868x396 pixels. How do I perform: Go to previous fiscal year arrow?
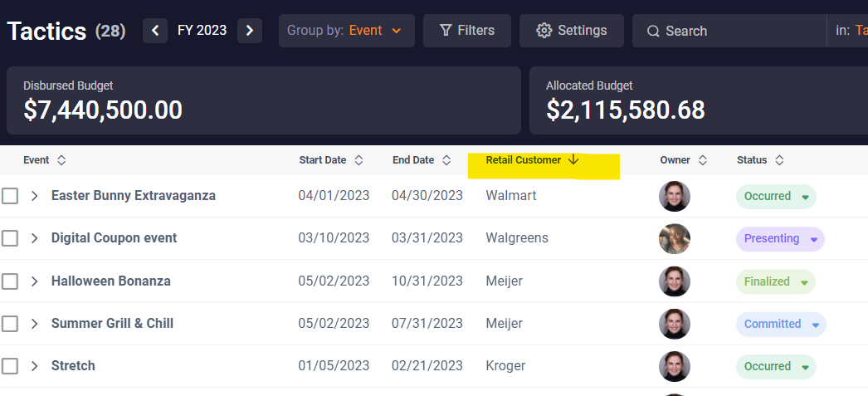point(155,31)
